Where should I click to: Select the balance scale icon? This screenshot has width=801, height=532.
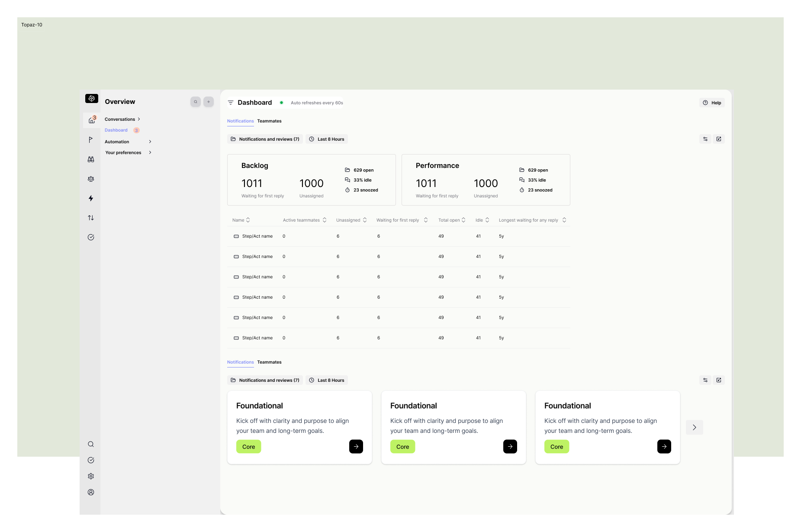(91, 179)
